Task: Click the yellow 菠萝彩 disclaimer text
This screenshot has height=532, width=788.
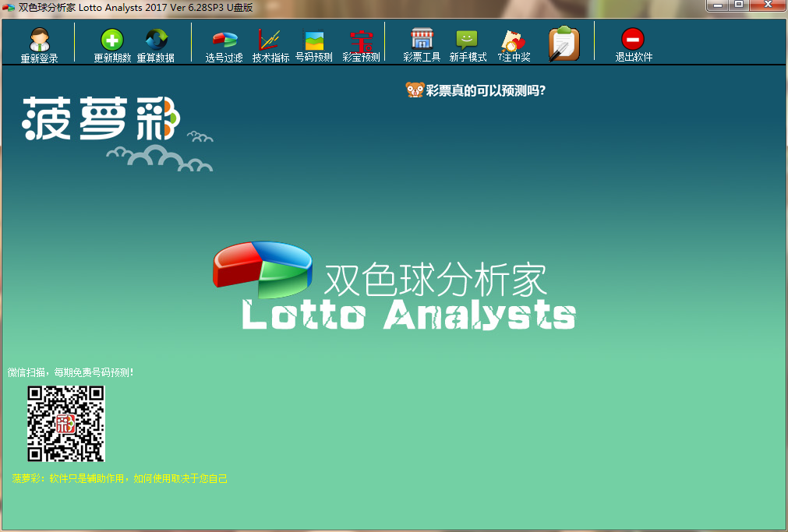Action: point(120,478)
